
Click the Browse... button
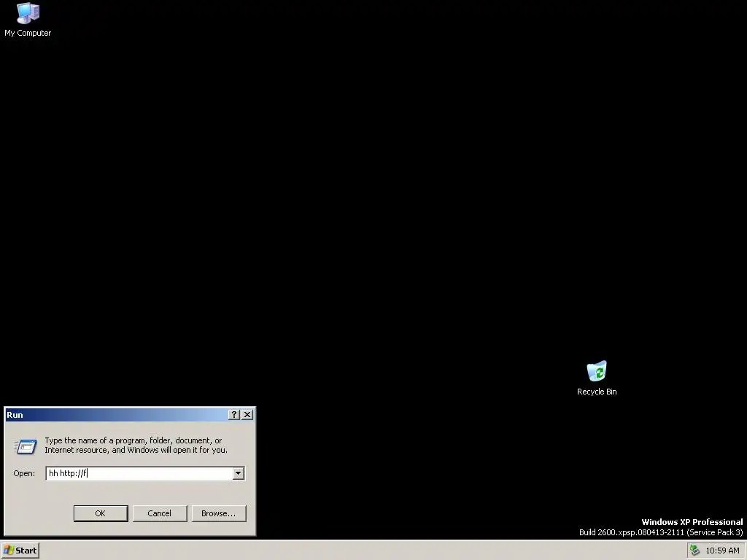219,513
